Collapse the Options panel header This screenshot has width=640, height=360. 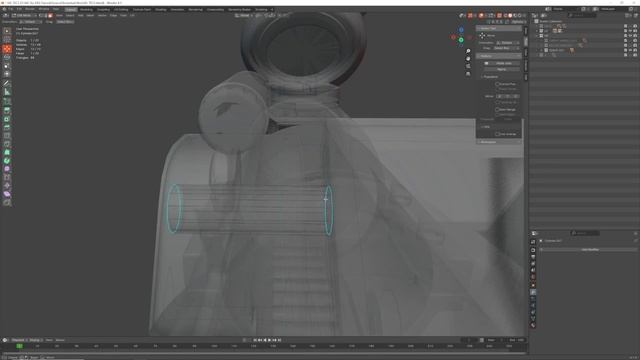pyautogui.click(x=498, y=56)
